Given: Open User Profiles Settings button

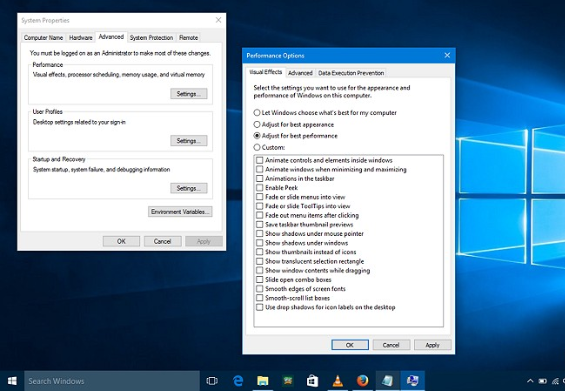Looking at the screenshot, I should pyautogui.click(x=189, y=141).
